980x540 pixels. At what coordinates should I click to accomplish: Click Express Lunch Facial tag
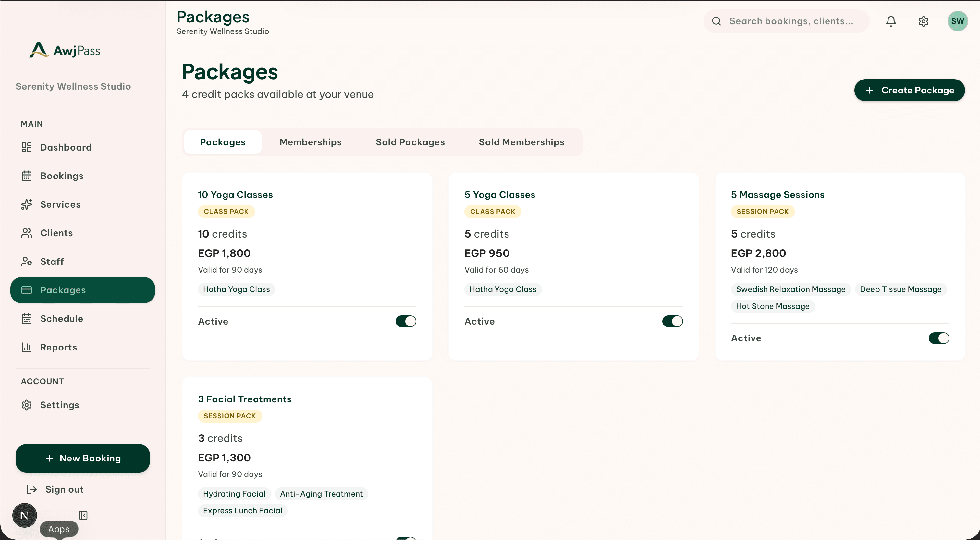[x=242, y=510]
